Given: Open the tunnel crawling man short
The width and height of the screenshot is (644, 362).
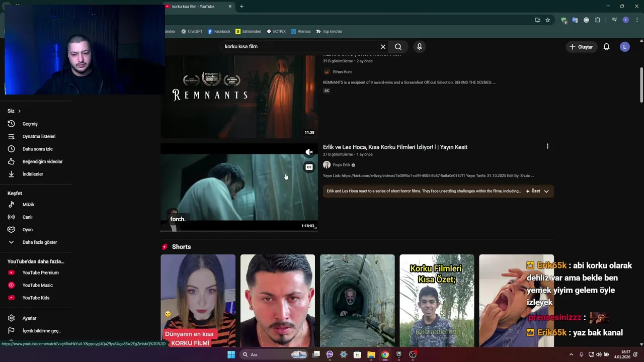Looking at the screenshot, I should [357, 300].
